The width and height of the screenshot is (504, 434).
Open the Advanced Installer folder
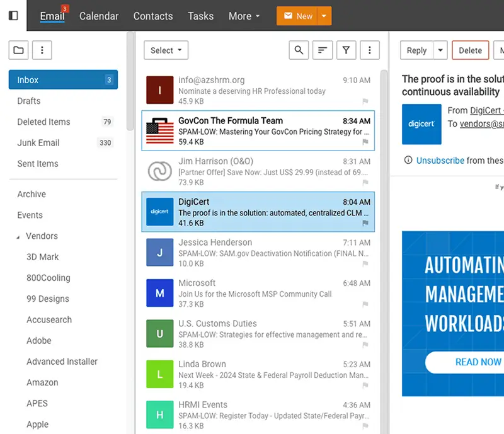tap(62, 362)
